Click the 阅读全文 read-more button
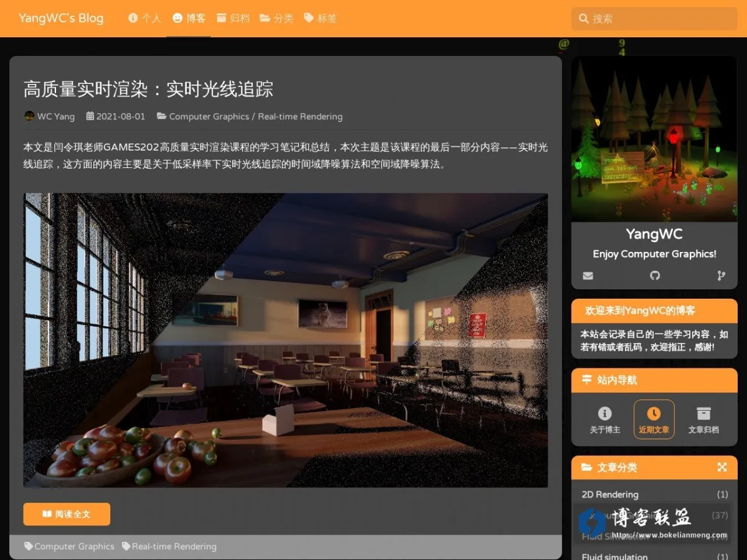Viewport: 747px width, 560px height. click(67, 514)
